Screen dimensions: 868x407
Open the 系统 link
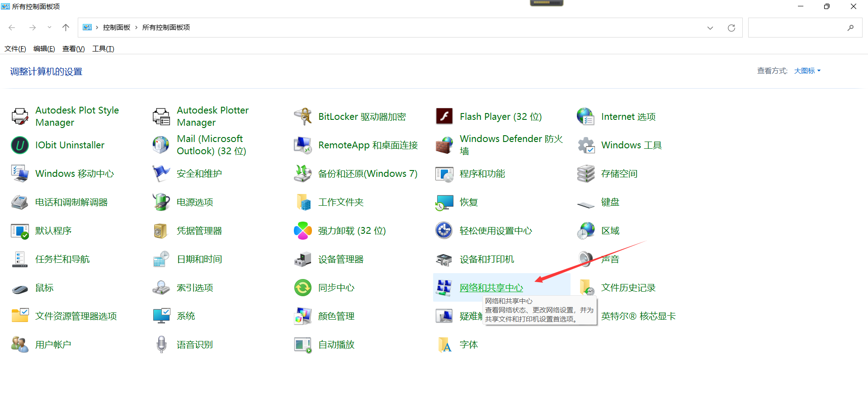click(186, 316)
